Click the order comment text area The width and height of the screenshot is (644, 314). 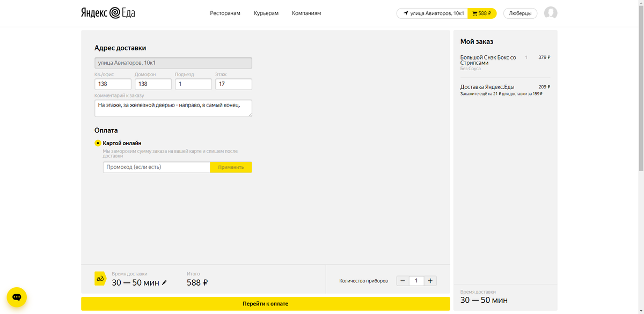click(x=173, y=108)
